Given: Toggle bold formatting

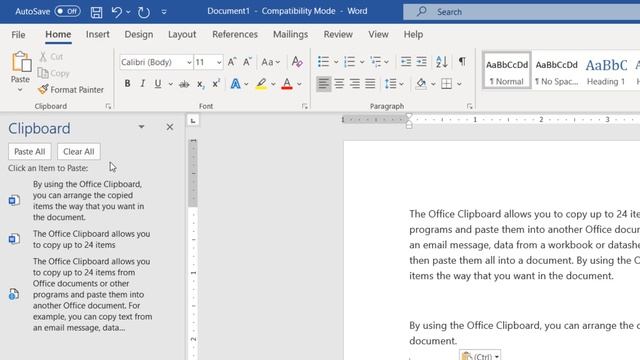Looking at the screenshot, I should [x=127, y=84].
